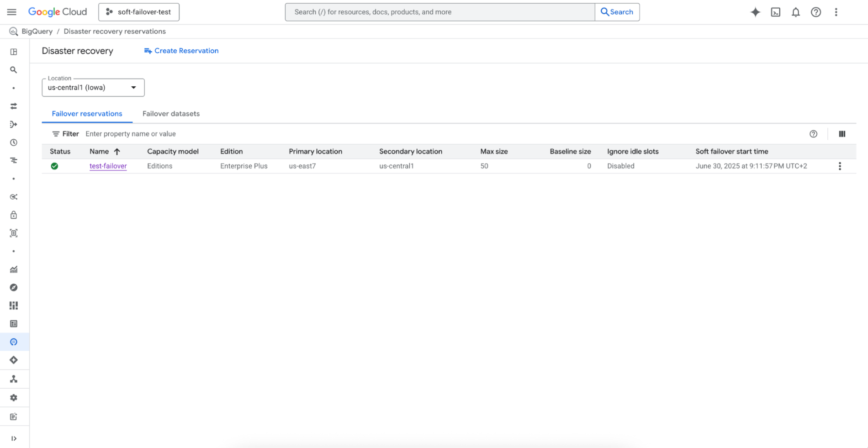
Task: Open the main hamburger navigation menu
Action: (x=12, y=12)
